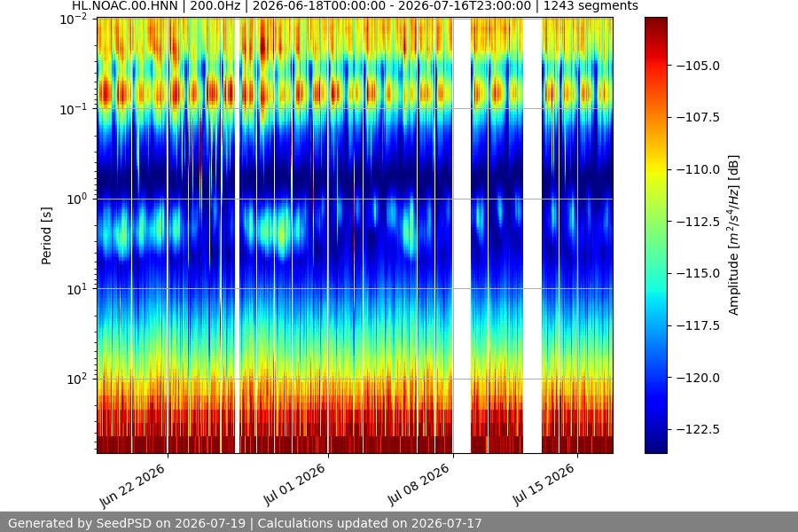Screen dimensions: 798x532
Task: Click the 'Period [s]' axis label
Action: [x=46, y=236]
